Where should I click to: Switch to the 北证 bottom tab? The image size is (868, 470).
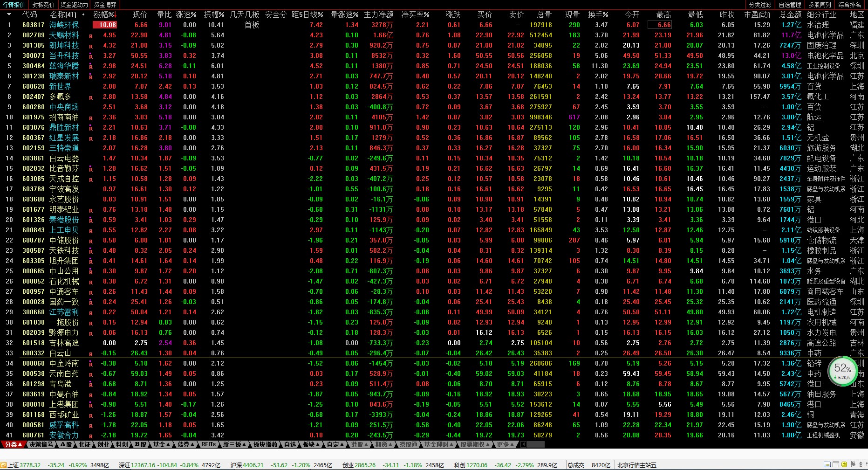coord(84,444)
